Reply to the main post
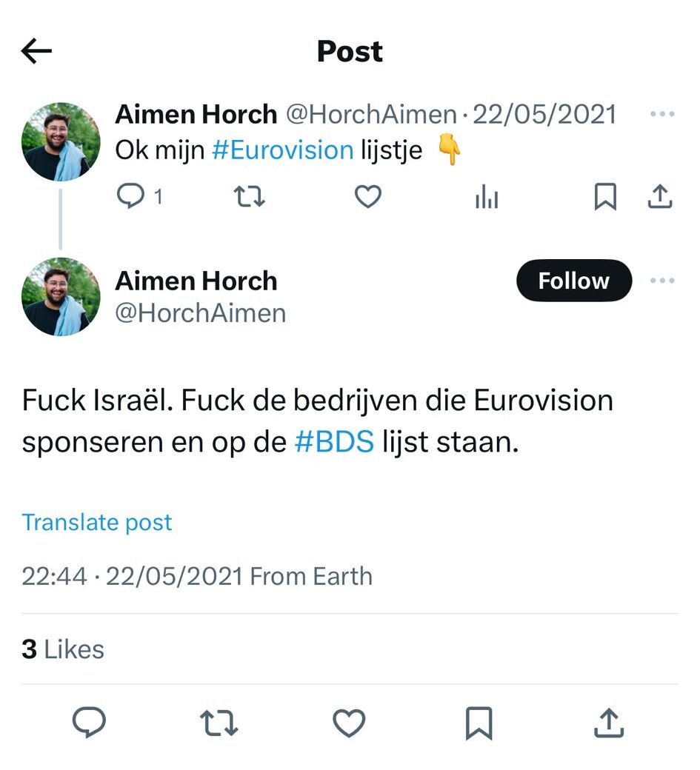700x770 pixels. click(x=89, y=723)
